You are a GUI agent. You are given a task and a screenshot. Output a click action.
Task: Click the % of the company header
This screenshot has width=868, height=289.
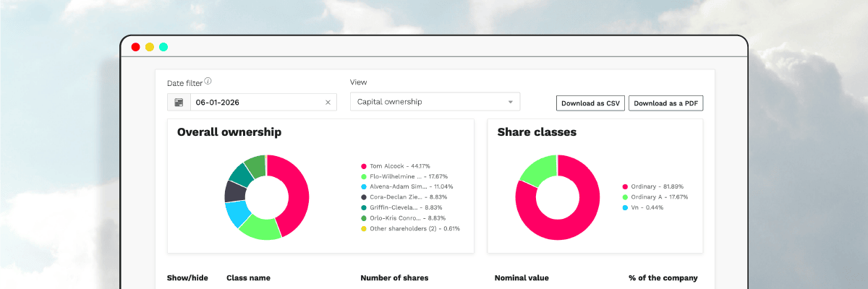663,278
